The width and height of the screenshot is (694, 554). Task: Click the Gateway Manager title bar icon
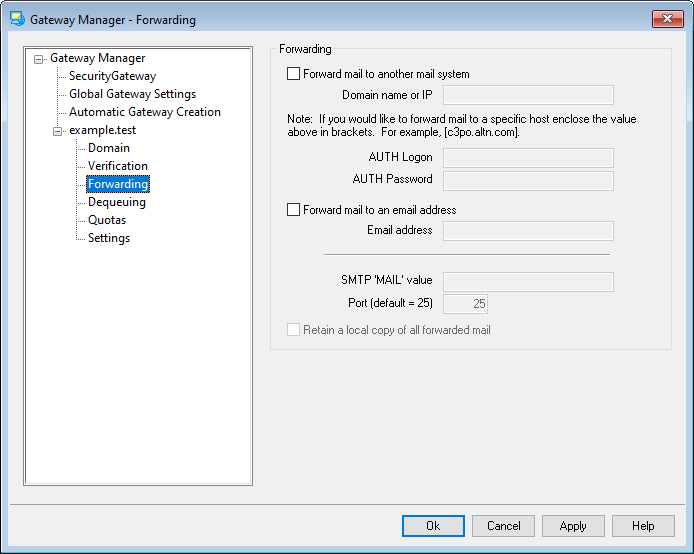[x=17, y=19]
